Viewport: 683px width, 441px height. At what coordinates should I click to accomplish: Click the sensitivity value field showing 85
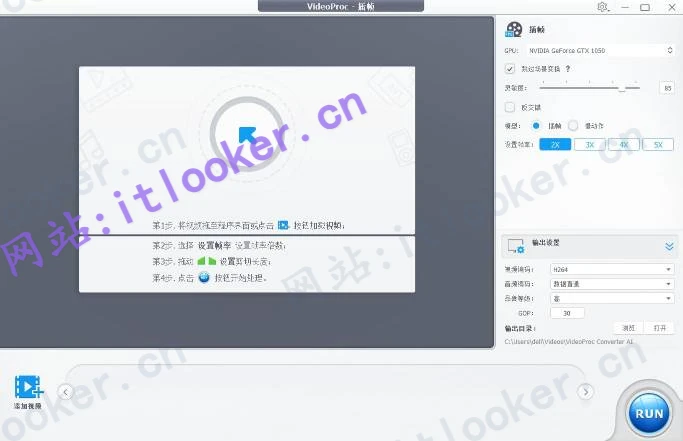coord(667,88)
